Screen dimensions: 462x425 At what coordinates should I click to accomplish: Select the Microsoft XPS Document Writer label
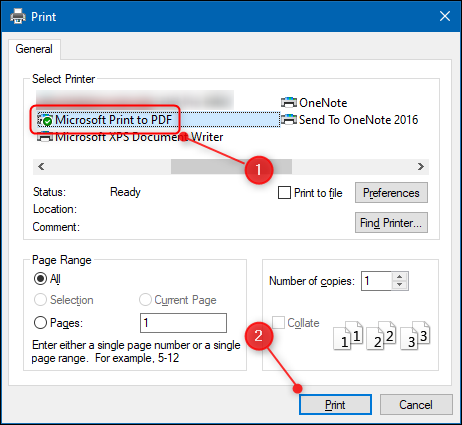pyautogui.click(x=139, y=137)
